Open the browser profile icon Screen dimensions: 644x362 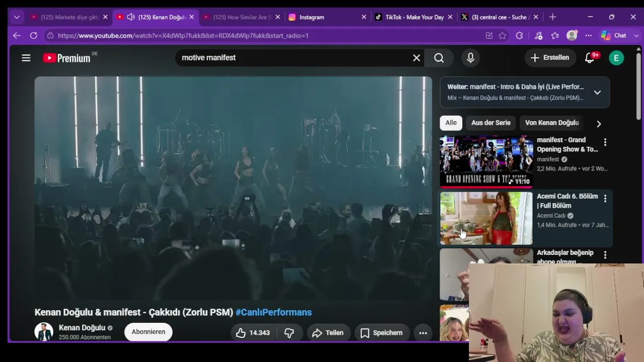(x=572, y=36)
